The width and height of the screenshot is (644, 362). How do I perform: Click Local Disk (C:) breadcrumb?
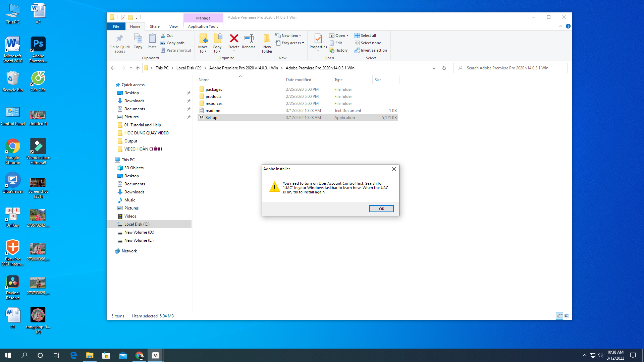(189, 68)
